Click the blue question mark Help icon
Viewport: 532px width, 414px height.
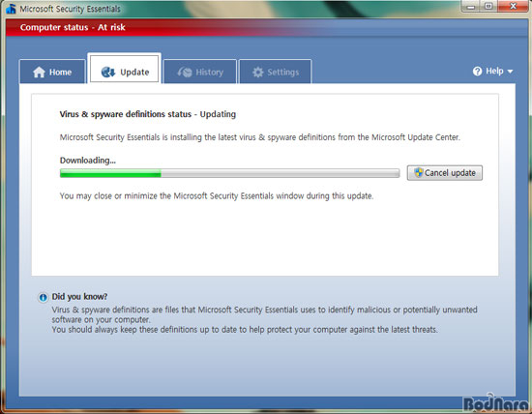click(x=477, y=72)
